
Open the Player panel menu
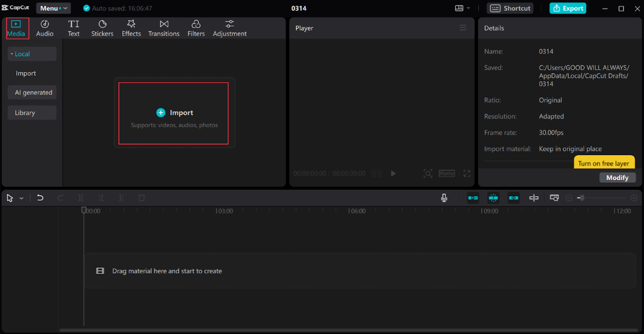[x=463, y=28]
